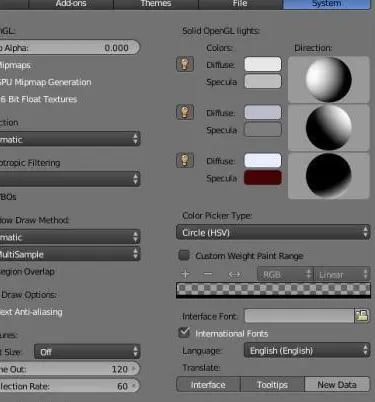Toggle the GPU Mipmap Generation option
Screen dimensions: 375x402
(46, 82)
